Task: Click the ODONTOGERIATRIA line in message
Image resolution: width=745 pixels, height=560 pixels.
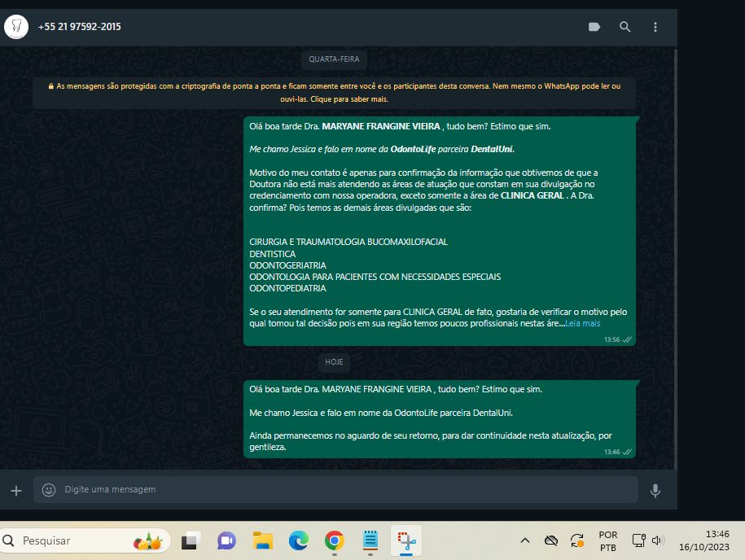Action: (287, 265)
